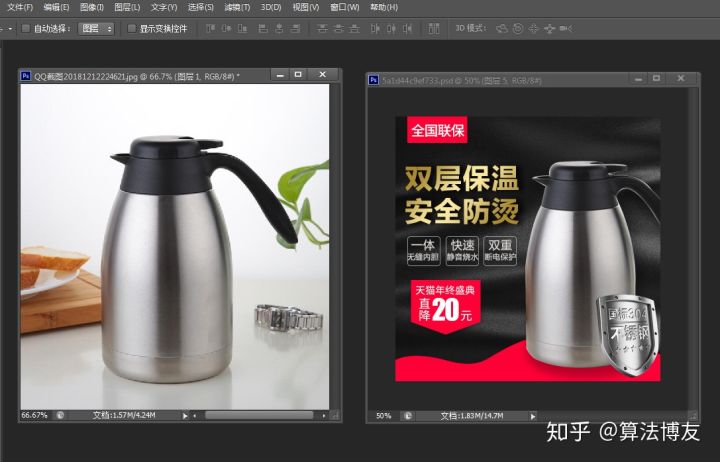Open the 滤镜(T) menu
Image resolution: width=720 pixels, height=462 pixels.
237,7
